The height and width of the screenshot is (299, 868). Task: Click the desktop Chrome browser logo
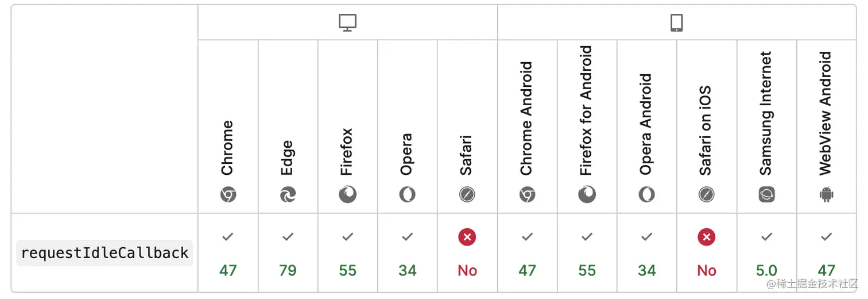(x=228, y=195)
